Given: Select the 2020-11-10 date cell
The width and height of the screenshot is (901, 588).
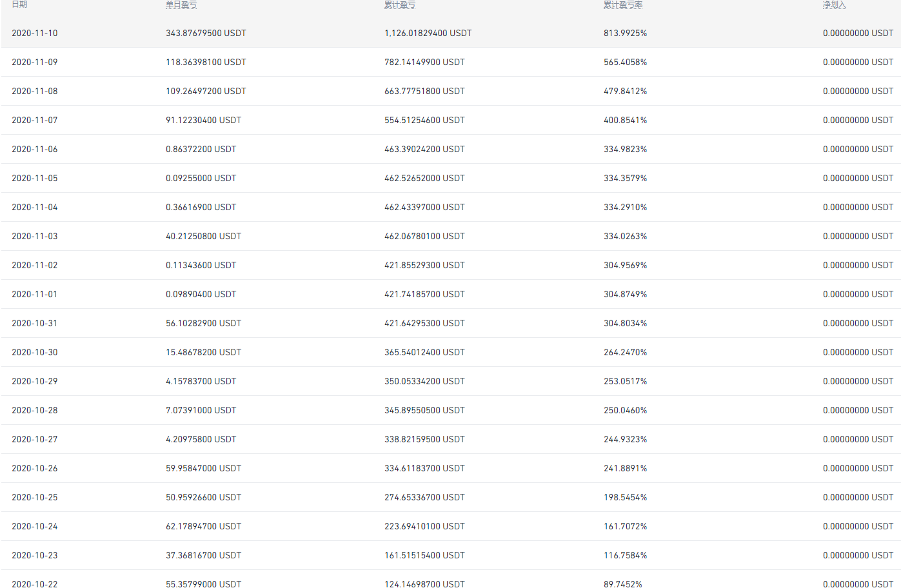Looking at the screenshot, I should point(35,33).
